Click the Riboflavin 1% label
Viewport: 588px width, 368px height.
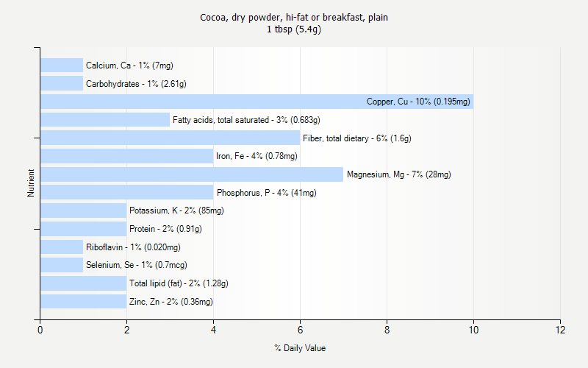[x=133, y=247]
